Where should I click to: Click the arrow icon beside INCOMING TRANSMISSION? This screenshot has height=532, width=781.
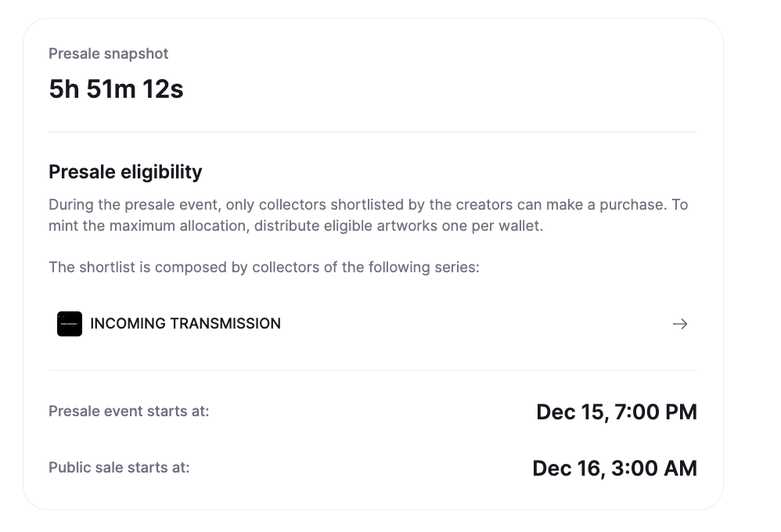coord(679,324)
